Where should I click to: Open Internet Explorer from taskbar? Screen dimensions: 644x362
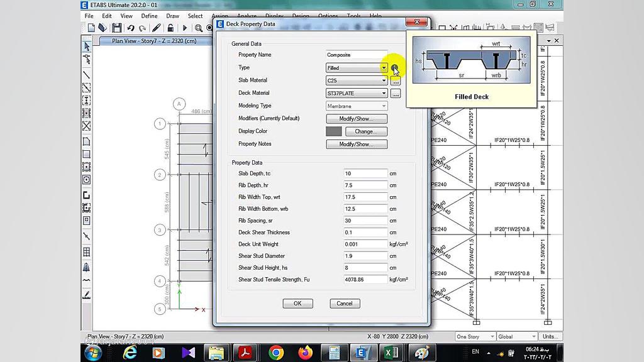[130, 353]
